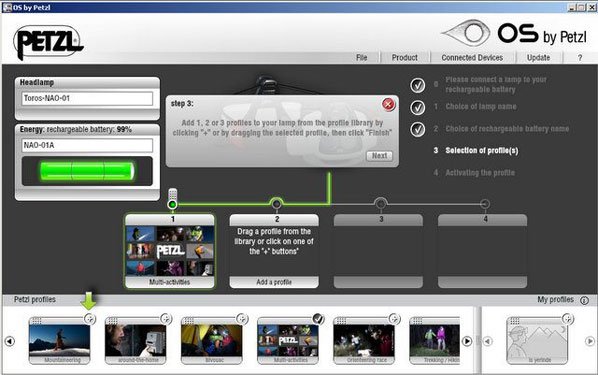Viewport: 598px width, 375px height.
Task: Open the Connected Devices menu
Action: pyautogui.click(x=472, y=58)
